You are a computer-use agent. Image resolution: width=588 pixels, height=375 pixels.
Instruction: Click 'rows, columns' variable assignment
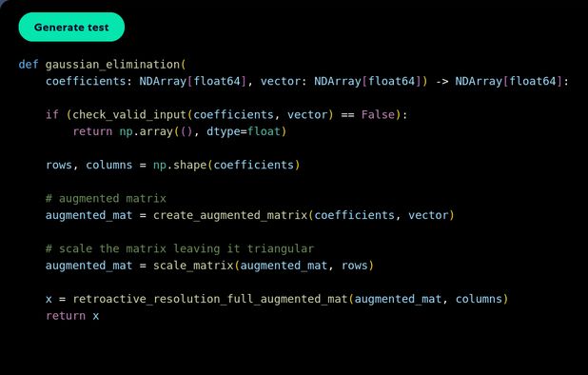pyautogui.click(x=88, y=165)
